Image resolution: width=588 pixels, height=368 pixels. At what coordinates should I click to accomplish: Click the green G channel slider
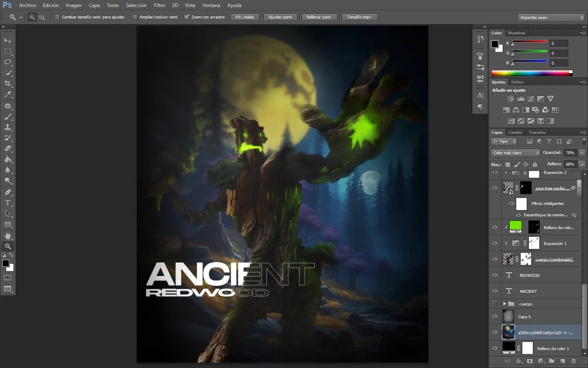(x=530, y=52)
